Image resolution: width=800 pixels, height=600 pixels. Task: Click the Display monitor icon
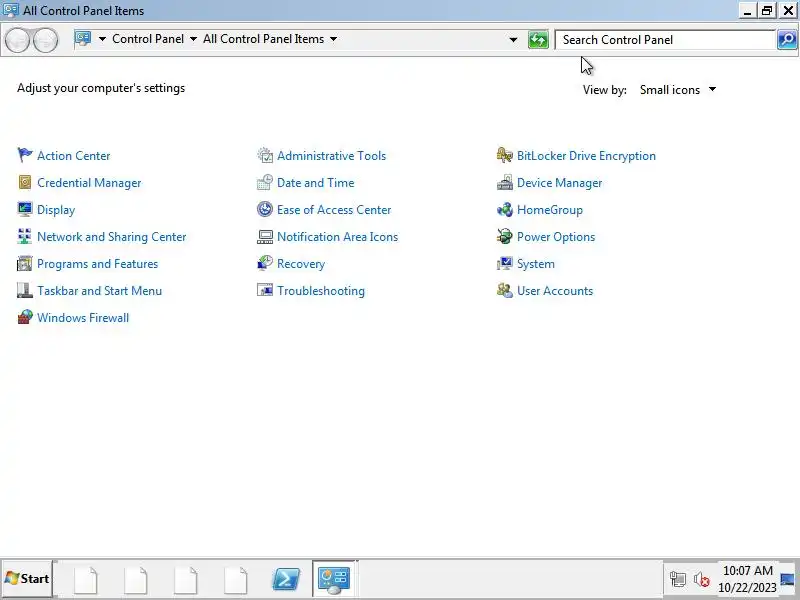coord(24,209)
